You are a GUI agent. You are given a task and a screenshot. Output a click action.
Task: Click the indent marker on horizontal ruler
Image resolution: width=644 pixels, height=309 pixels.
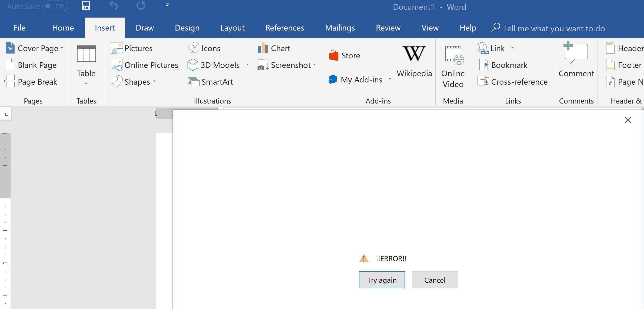pos(221,108)
